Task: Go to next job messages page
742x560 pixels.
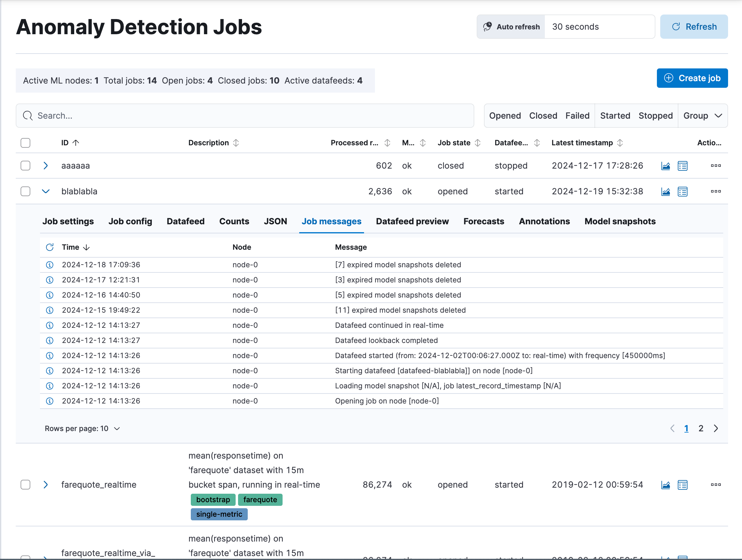Action: tap(716, 429)
